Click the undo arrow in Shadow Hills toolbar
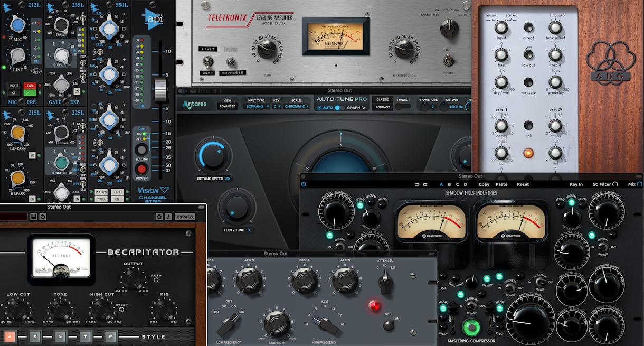Image resolution: width=644 pixels, height=346 pixels. 418,184
